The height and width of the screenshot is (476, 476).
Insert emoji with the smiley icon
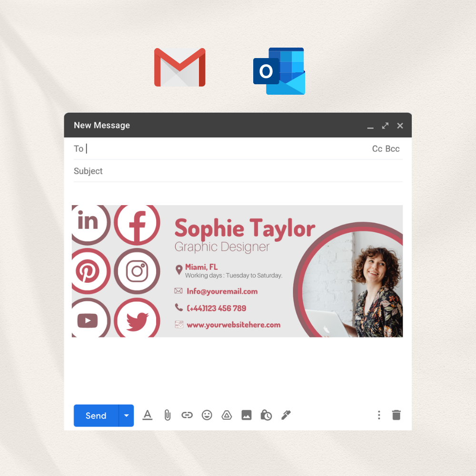click(207, 415)
